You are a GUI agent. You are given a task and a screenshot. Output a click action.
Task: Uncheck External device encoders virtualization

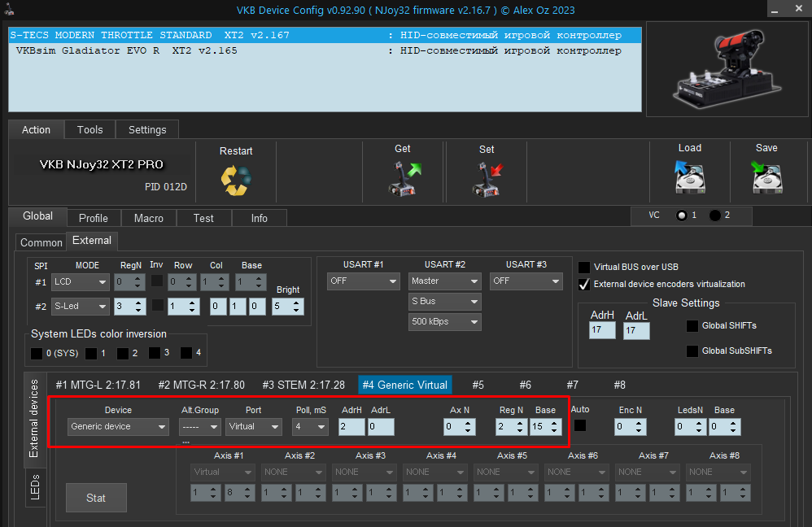[584, 284]
